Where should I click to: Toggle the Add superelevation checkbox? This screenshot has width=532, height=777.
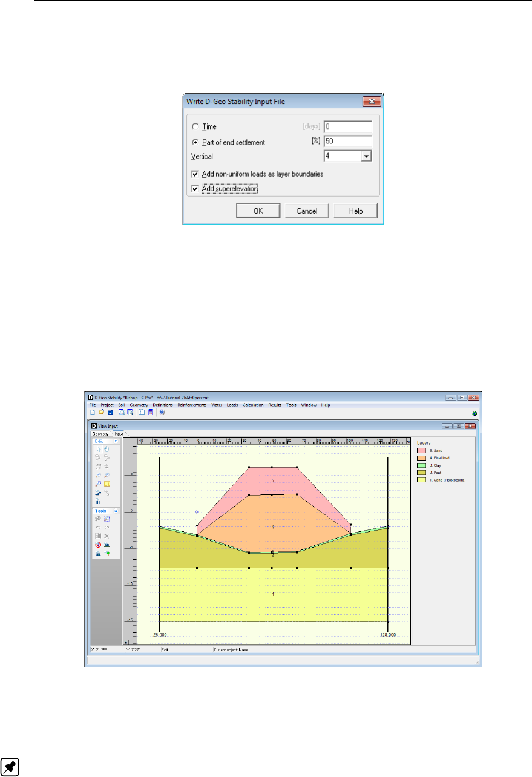[194, 189]
